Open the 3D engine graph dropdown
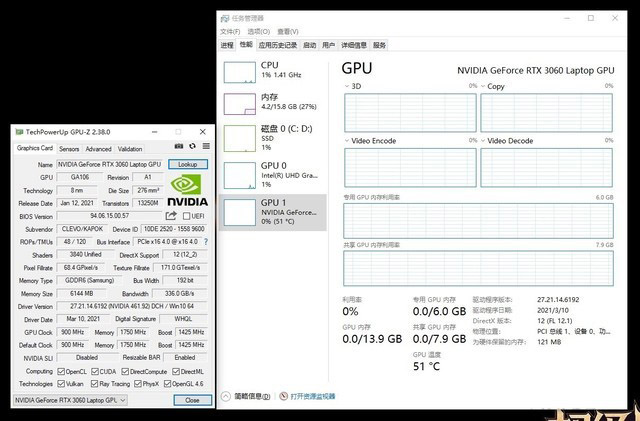Image resolution: width=640 pixels, height=421 pixels. coord(347,86)
